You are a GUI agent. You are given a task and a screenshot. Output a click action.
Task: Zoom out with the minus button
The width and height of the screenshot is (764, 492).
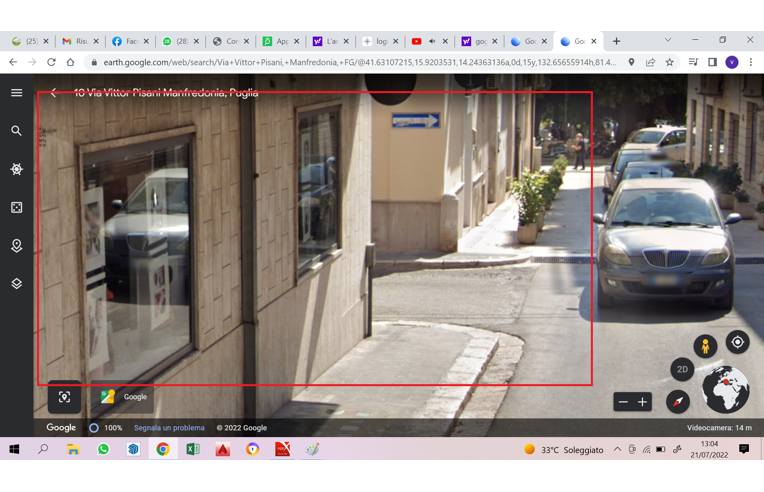(623, 402)
